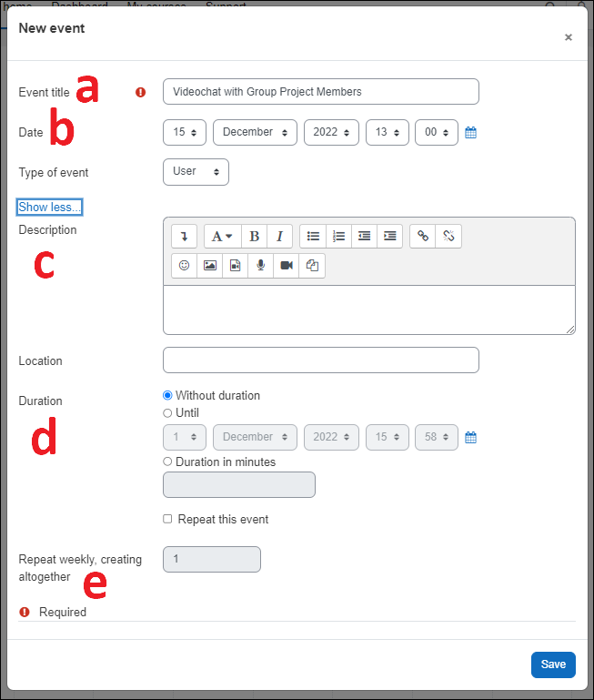Expand the paragraph styles dropdown
The width and height of the screenshot is (594, 700).
(x=222, y=237)
